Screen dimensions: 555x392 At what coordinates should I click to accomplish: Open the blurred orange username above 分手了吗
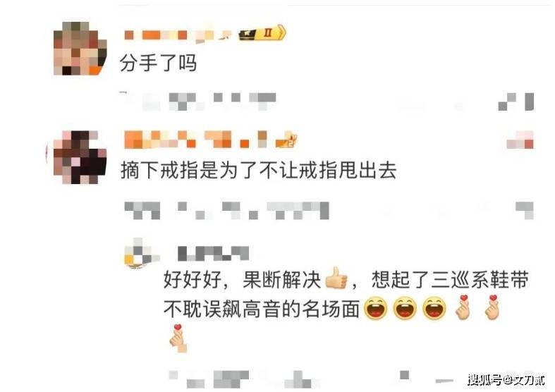(x=178, y=35)
